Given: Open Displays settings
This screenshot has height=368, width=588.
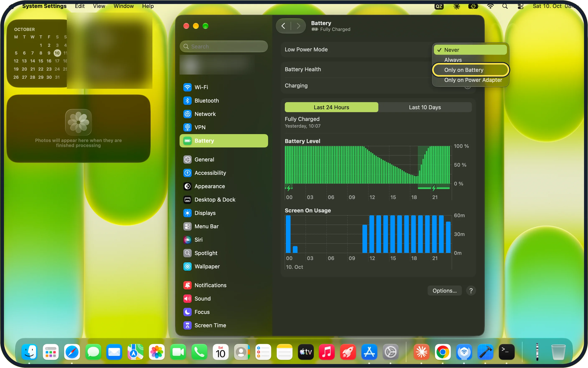Looking at the screenshot, I should [x=223, y=213].
